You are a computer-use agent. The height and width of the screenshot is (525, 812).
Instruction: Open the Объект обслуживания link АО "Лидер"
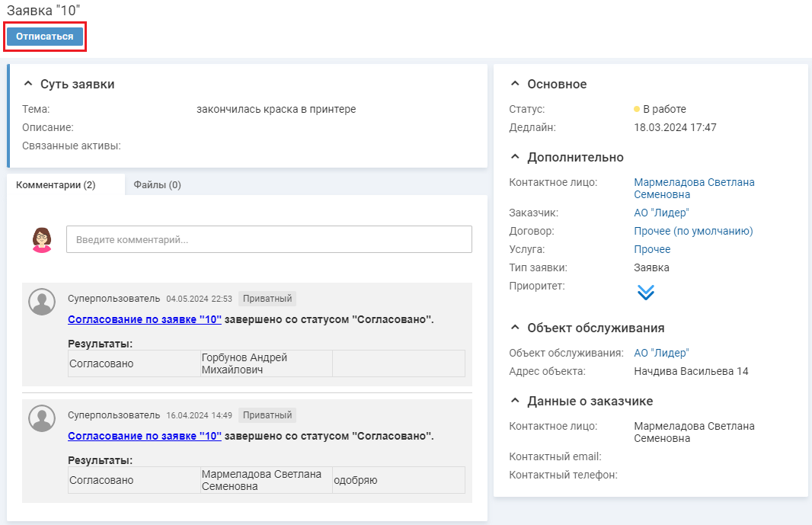(660, 353)
